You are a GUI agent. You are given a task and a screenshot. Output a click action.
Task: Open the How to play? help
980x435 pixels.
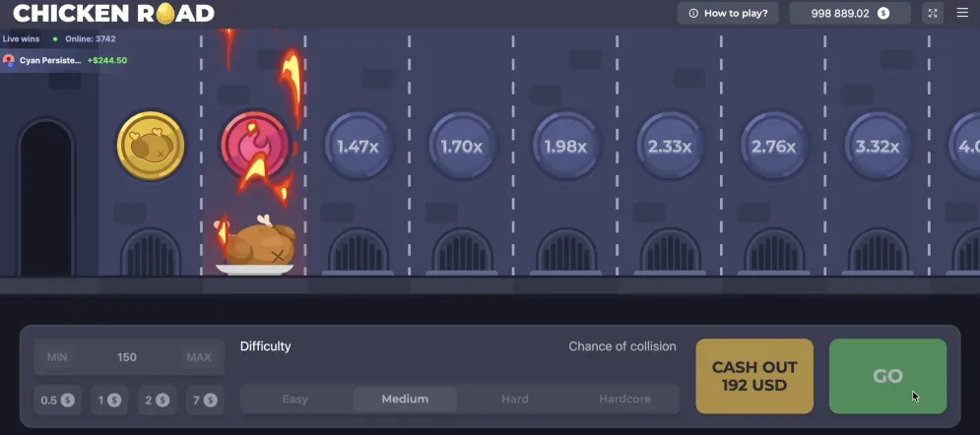(x=728, y=13)
